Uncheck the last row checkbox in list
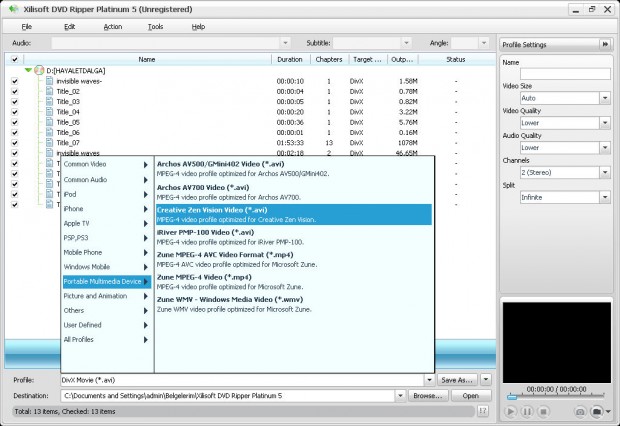620x426 pixels. click(15, 204)
